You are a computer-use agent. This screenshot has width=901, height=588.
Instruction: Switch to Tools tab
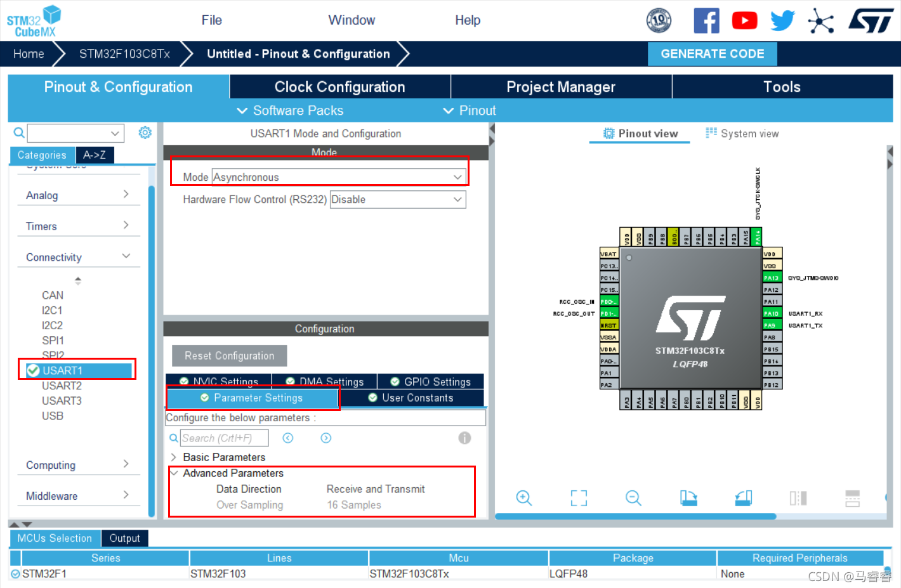[x=782, y=87]
